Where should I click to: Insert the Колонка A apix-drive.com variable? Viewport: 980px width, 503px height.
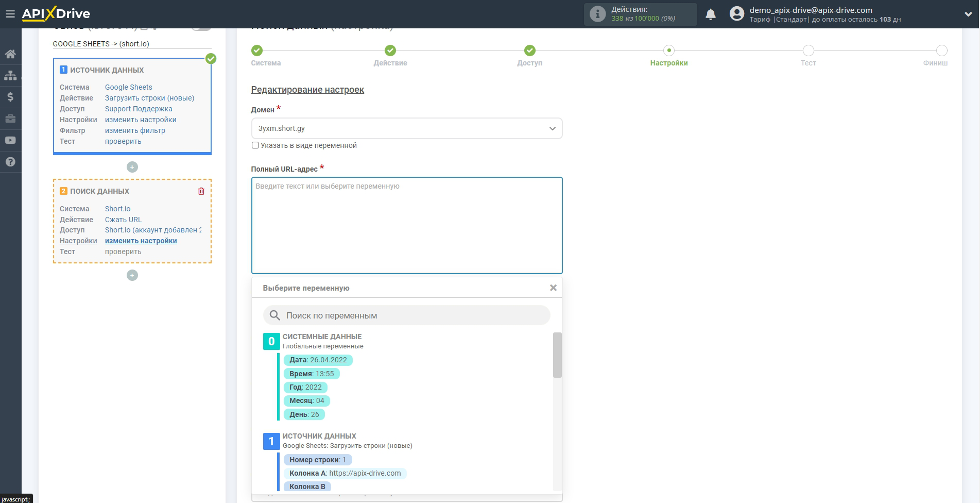(x=345, y=473)
